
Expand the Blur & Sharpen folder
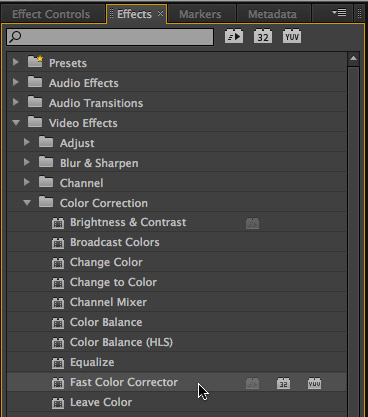(x=27, y=162)
